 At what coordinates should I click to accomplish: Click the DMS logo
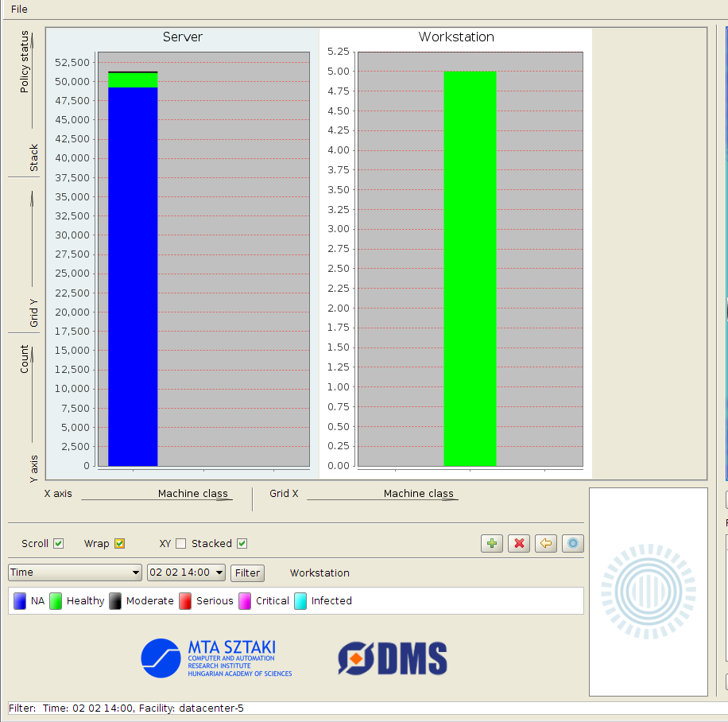(393, 658)
